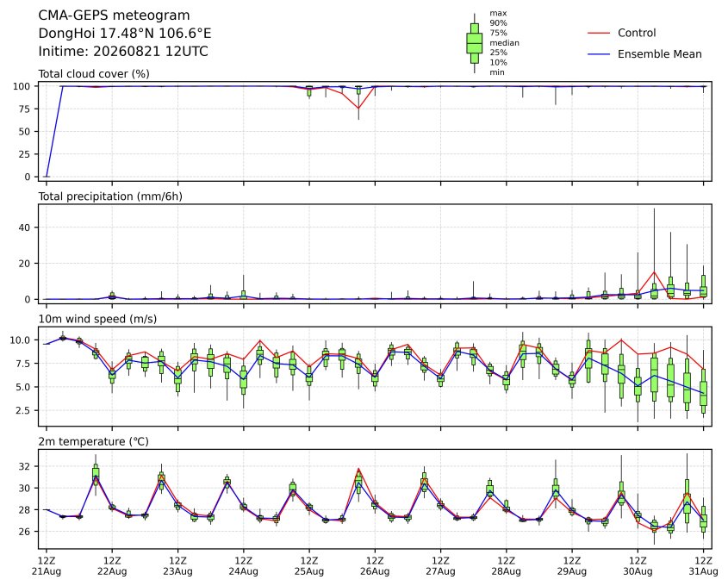Click the '26' temperature axis tick
Viewport: 728px width, 586px height.
(25, 531)
